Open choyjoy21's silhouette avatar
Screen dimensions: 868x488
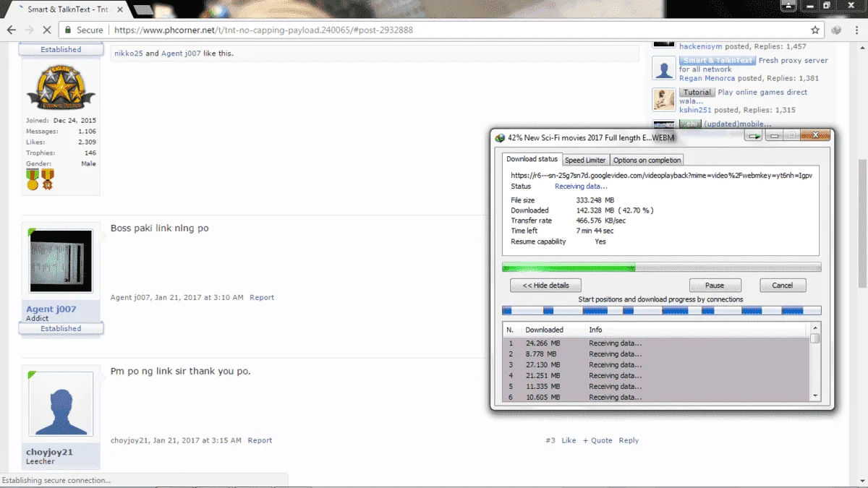(61, 404)
